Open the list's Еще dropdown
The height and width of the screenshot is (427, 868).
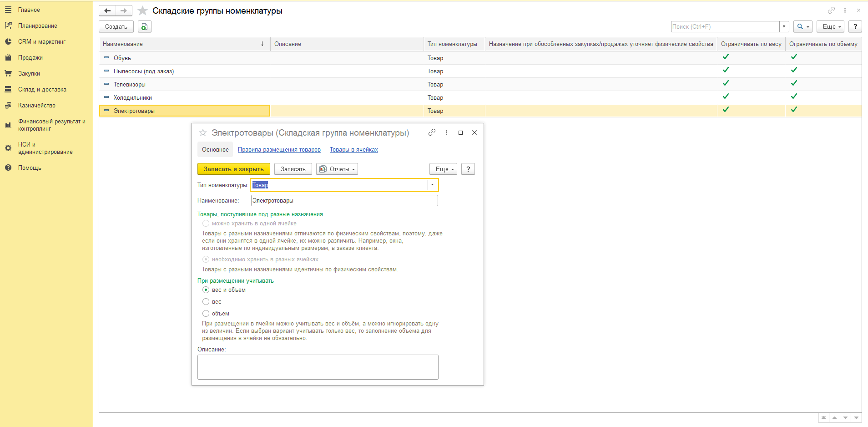coord(831,26)
